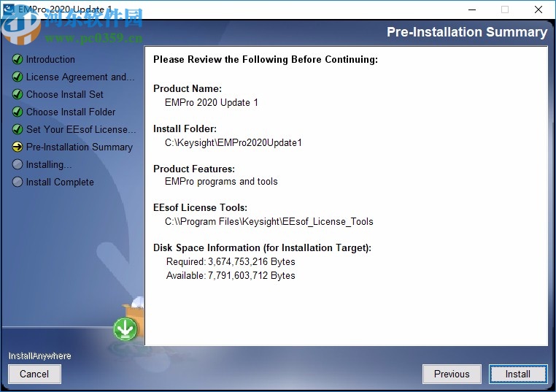
Task: Click the yellow arrow icon beside Pre-Installation Summary
Action: 18,147
